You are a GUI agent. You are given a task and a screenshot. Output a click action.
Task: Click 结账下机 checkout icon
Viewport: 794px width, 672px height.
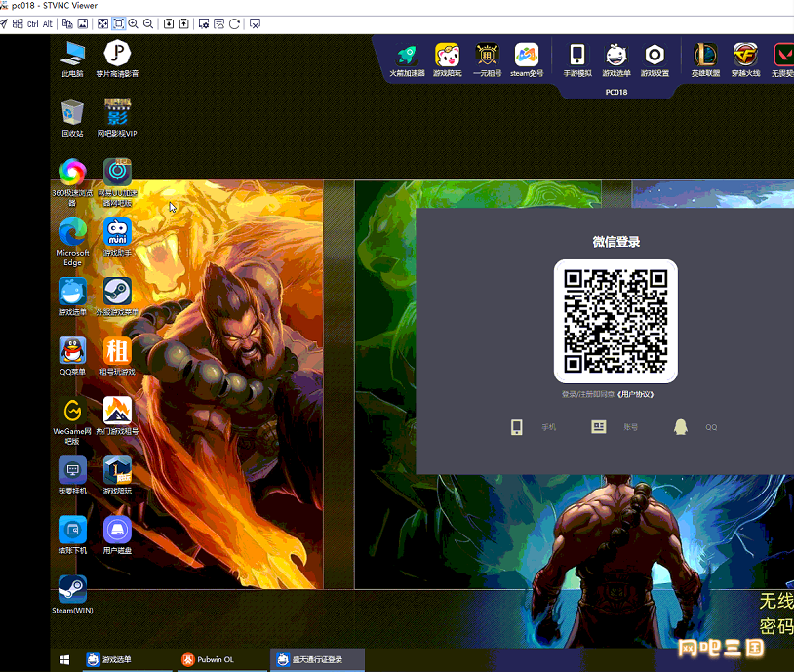point(72,534)
